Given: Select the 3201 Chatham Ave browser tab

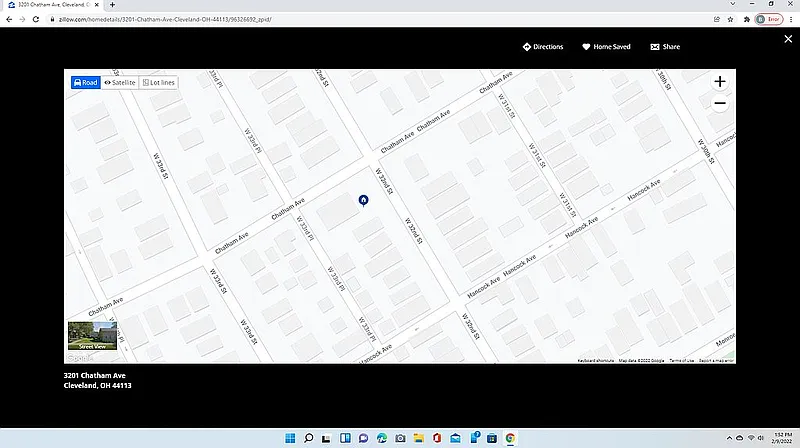Looking at the screenshot, I should 50,5.
